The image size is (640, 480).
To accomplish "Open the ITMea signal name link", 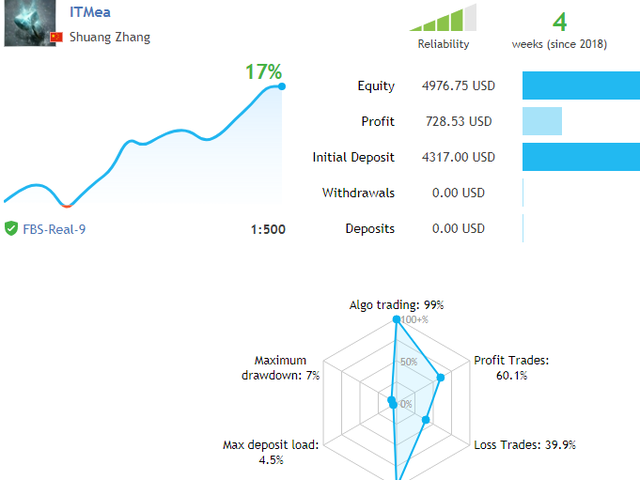I will 90,12.
